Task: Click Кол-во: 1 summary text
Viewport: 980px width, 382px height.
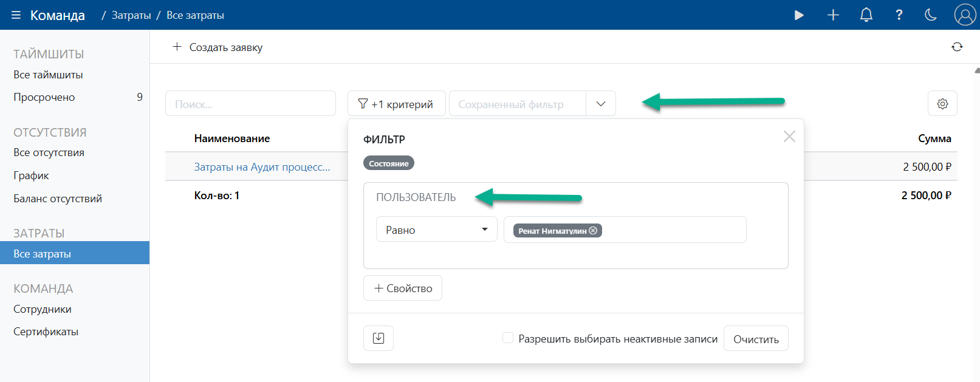Action: [x=217, y=196]
